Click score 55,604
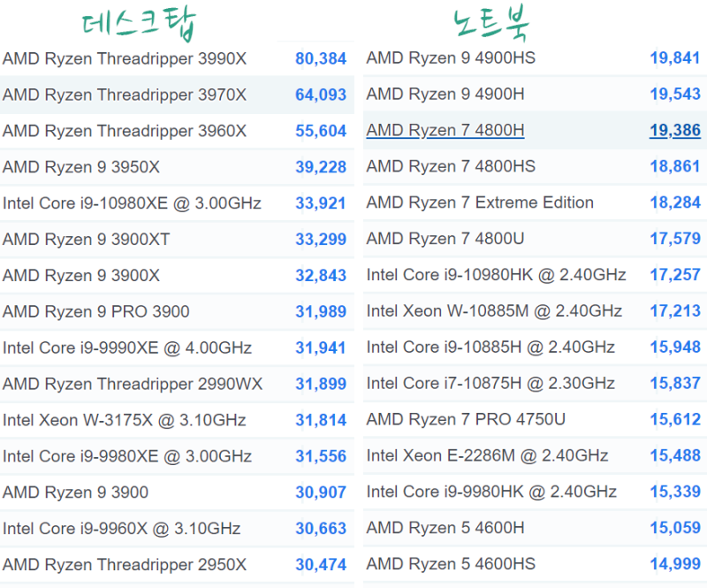The height and width of the screenshot is (588, 707). [x=321, y=131]
